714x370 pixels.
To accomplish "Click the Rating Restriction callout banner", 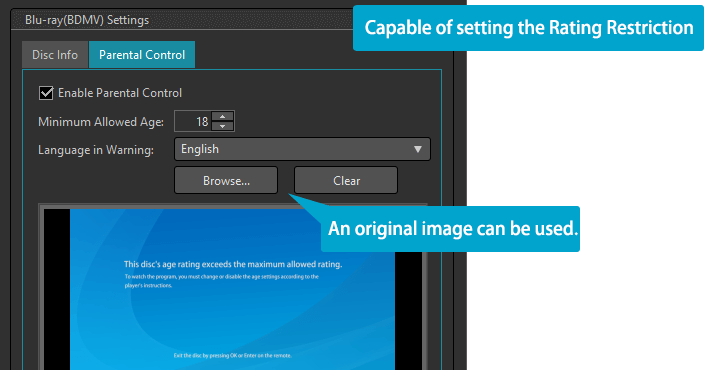I will click(x=528, y=28).
